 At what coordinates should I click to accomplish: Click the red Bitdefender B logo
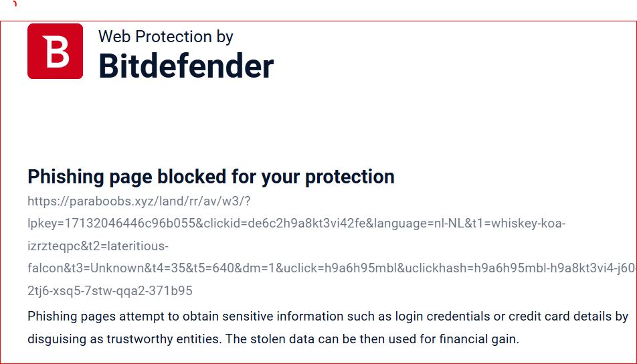[55, 52]
